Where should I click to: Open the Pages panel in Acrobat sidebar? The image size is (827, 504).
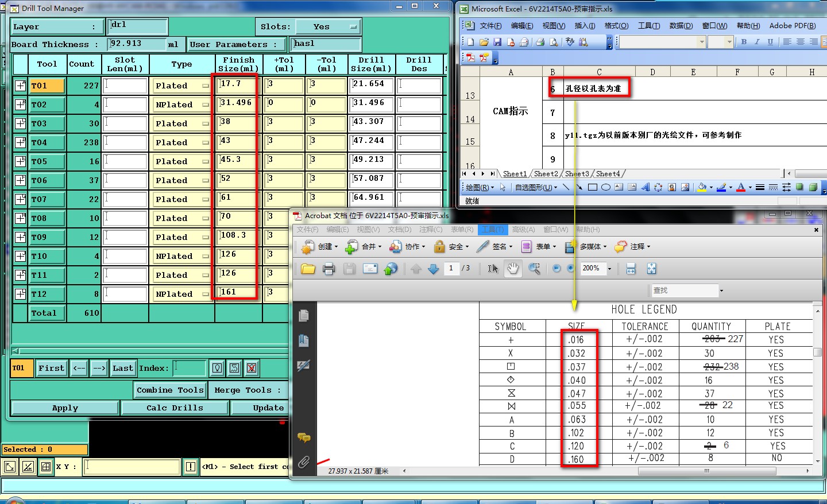tap(304, 316)
